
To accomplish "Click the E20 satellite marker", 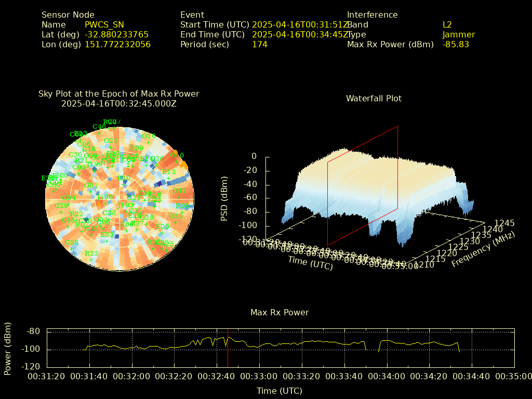I will [124, 179].
